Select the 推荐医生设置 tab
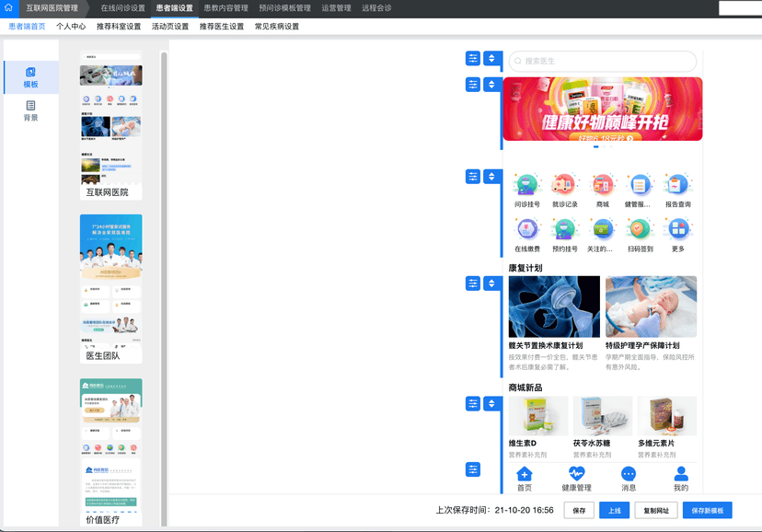The image size is (762, 532). pos(222,27)
